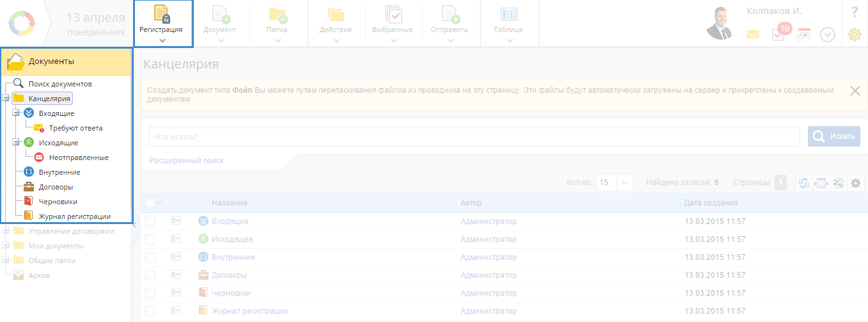Open the Таблица toolbar menu
The height and width of the screenshot is (322, 868).
509,24
